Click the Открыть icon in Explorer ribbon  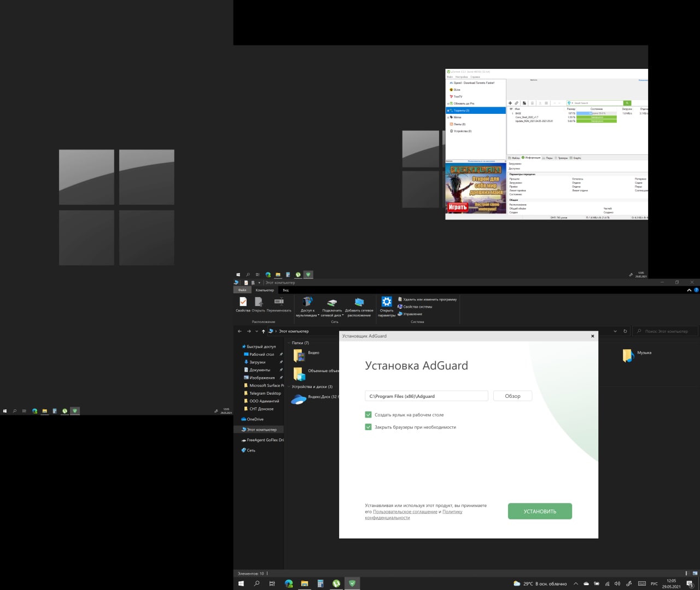coord(258,305)
